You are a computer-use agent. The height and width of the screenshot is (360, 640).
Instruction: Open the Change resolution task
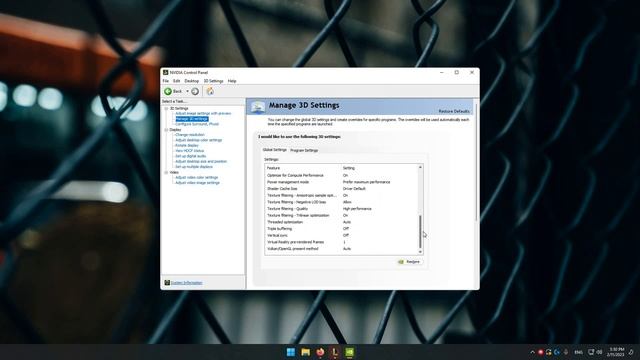(190, 135)
